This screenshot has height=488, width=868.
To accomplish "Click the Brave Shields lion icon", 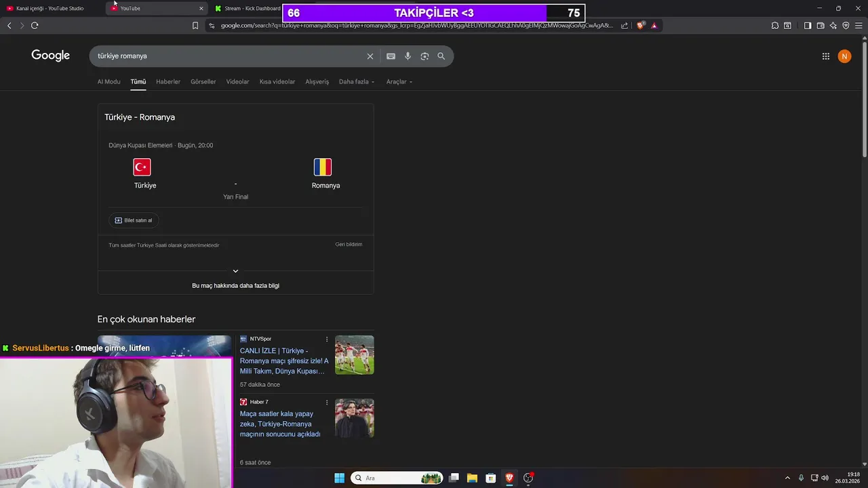I will tap(640, 26).
